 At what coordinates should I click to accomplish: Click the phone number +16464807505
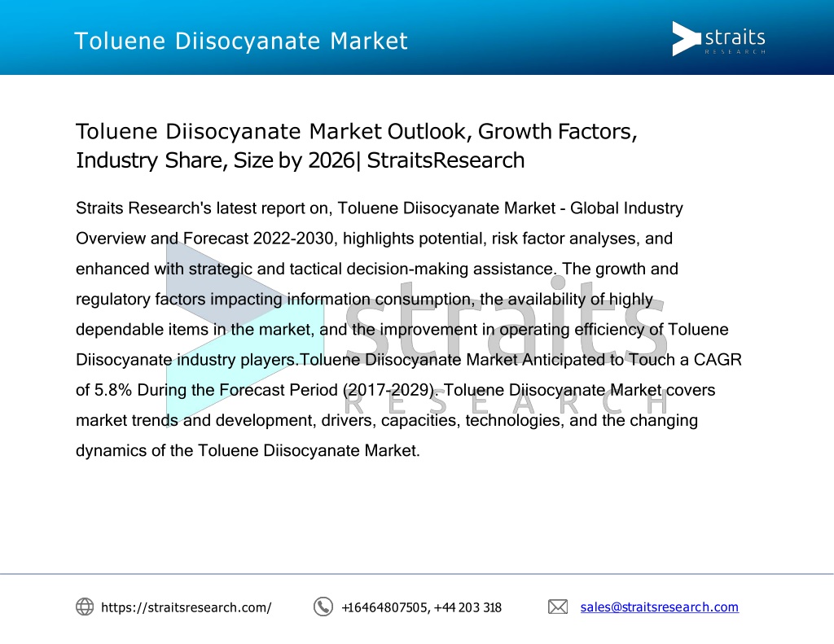click(x=384, y=607)
